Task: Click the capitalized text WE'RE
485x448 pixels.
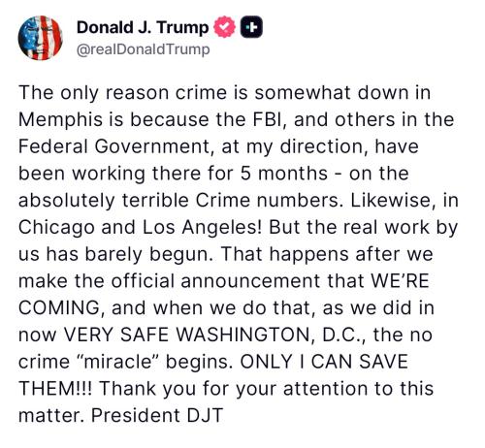Action: [400, 280]
